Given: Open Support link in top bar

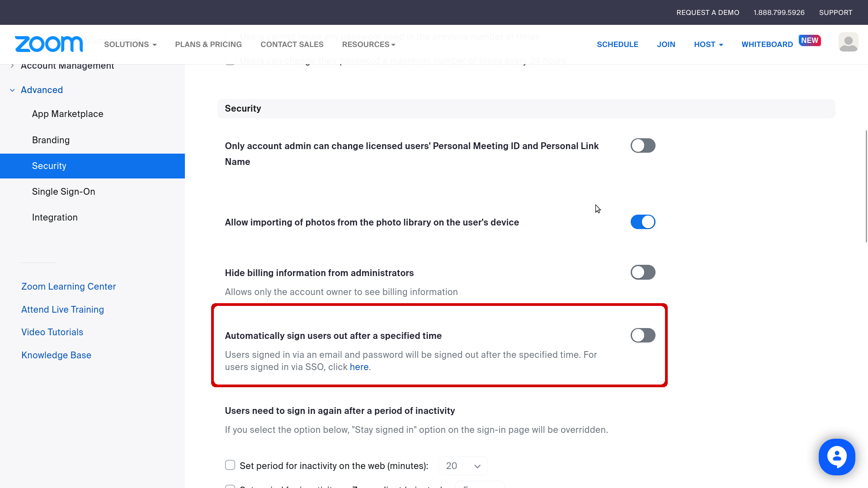Looking at the screenshot, I should (x=835, y=13).
